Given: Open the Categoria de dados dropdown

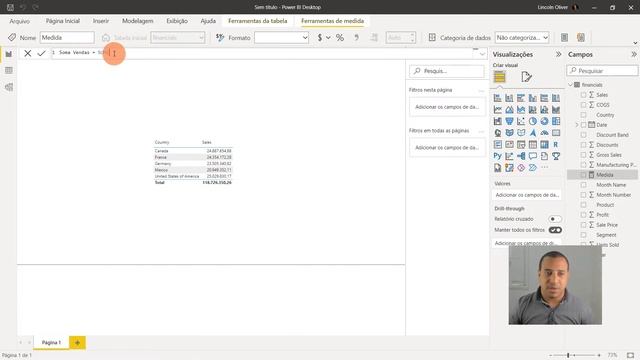Looking at the screenshot, I should tap(522, 38).
